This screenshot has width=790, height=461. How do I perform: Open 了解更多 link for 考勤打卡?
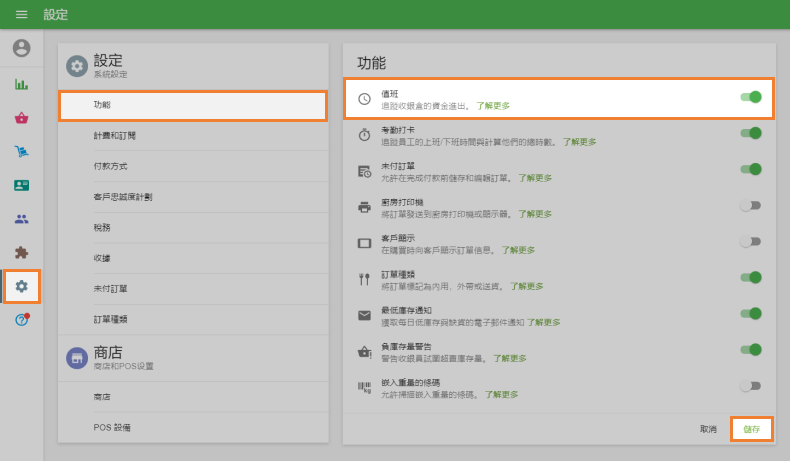[579, 142]
